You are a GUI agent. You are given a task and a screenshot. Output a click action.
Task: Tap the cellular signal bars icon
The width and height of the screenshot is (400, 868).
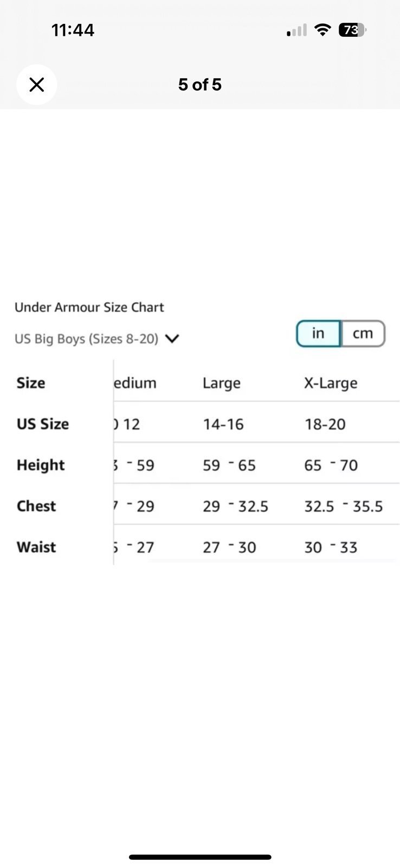[x=296, y=30]
